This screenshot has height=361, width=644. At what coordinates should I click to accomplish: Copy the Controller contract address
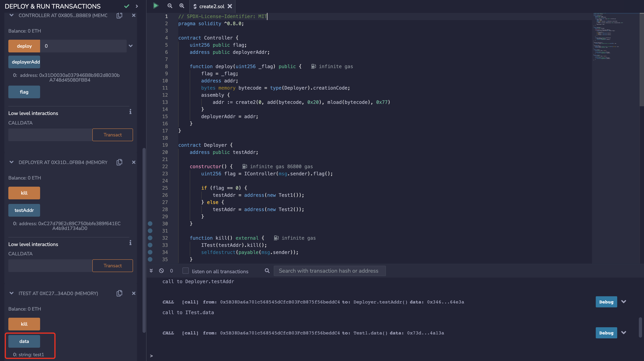[x=120, y=15]
